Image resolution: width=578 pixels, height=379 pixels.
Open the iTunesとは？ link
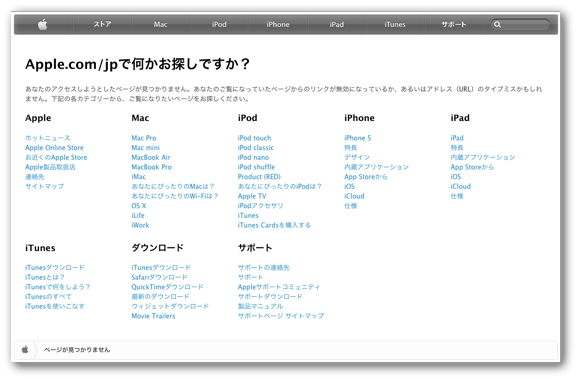[x=45, y=277]
